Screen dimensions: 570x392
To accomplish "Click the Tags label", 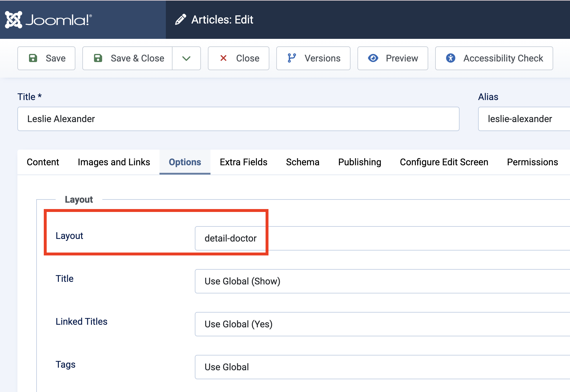I will [x=66, y=364].
